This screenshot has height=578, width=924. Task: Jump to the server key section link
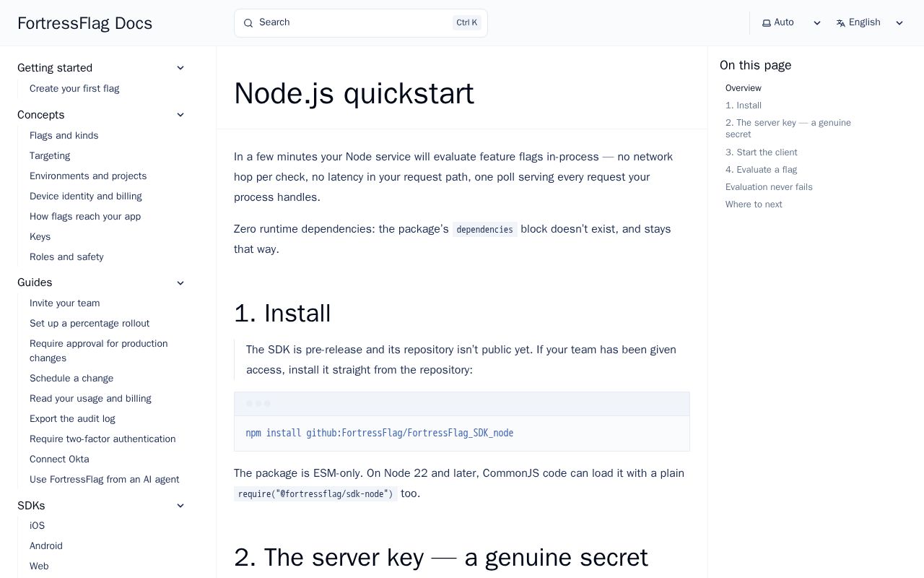click(788, 129)
